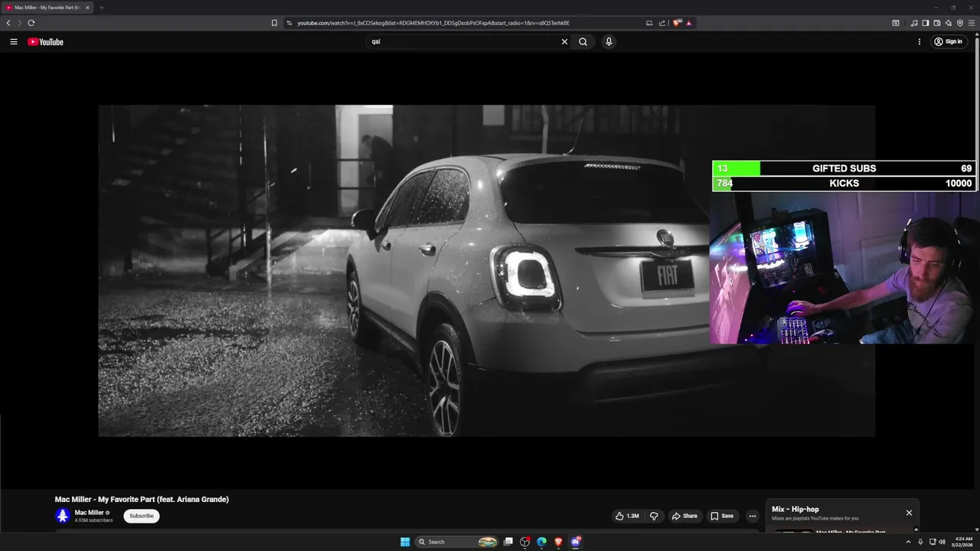This screenshot has width=980, height=551.
Task: Click the Kicks goal bar overlay
Action: 844,184
